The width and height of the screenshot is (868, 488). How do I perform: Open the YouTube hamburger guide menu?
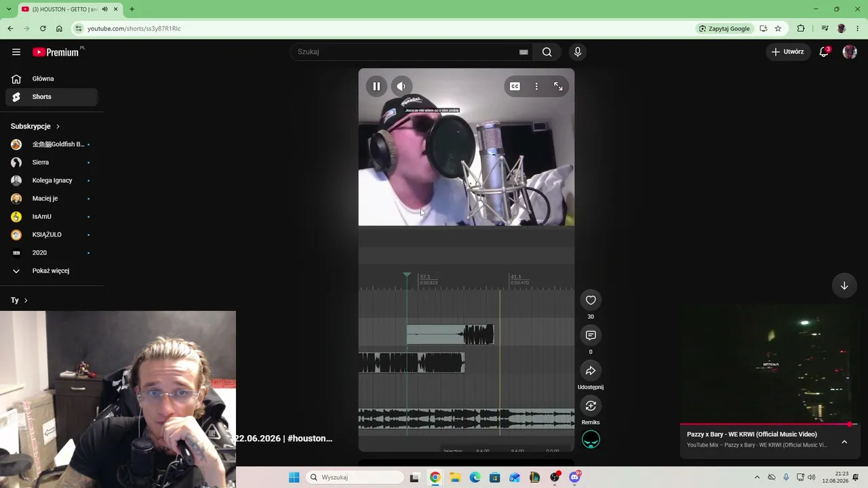pos(16,52)
